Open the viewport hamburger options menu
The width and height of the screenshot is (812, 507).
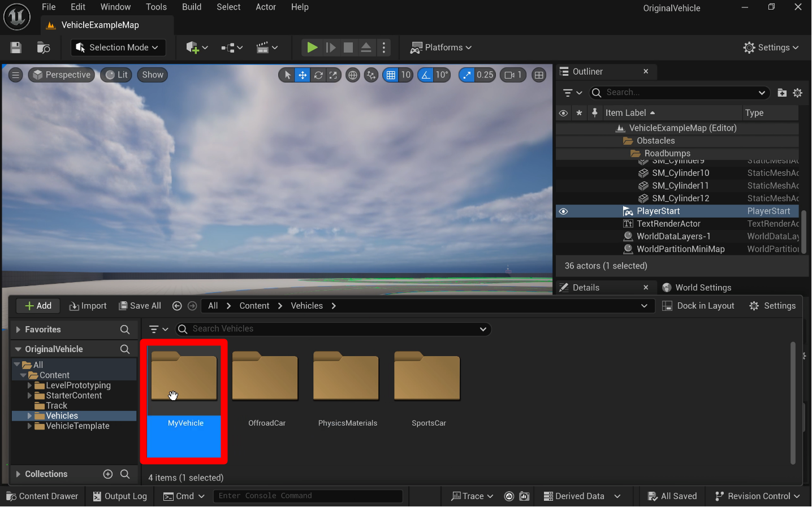[16, 75]
